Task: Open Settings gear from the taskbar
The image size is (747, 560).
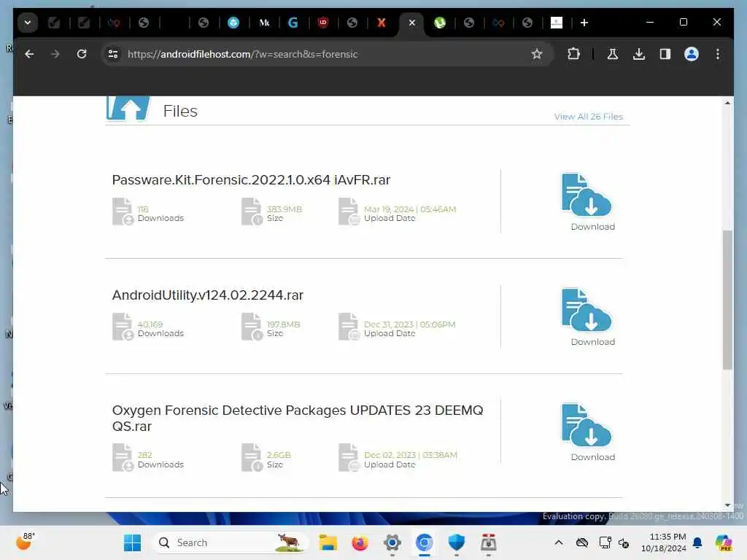Action: [392, 542]
